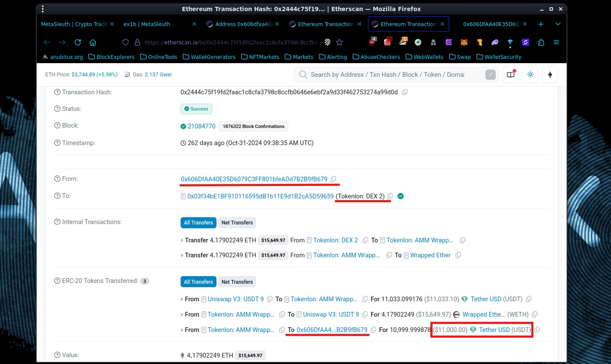The height and width of the screenshot is (364, 611).
Task: Open the Wrapped Ether link
Action: (x=430, y=255)
